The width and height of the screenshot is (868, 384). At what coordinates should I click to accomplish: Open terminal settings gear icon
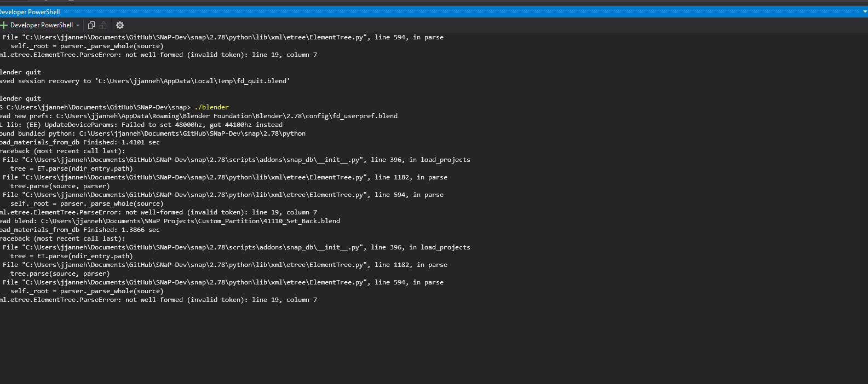point(120,25)
